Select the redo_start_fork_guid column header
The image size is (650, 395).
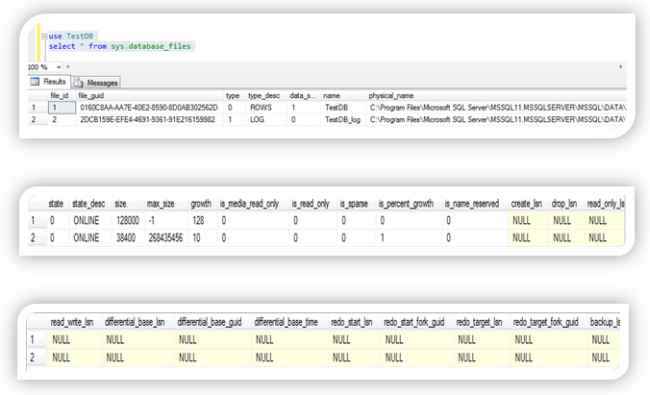(x=414, y=322)
